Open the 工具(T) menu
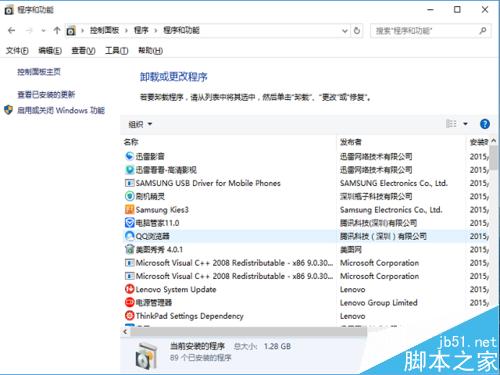The image size is (500, 375). (x=117, y=51)
